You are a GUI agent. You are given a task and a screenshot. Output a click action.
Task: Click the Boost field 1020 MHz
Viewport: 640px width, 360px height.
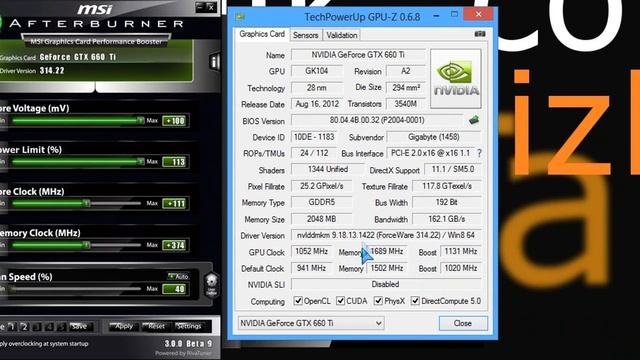click(461, 268)
